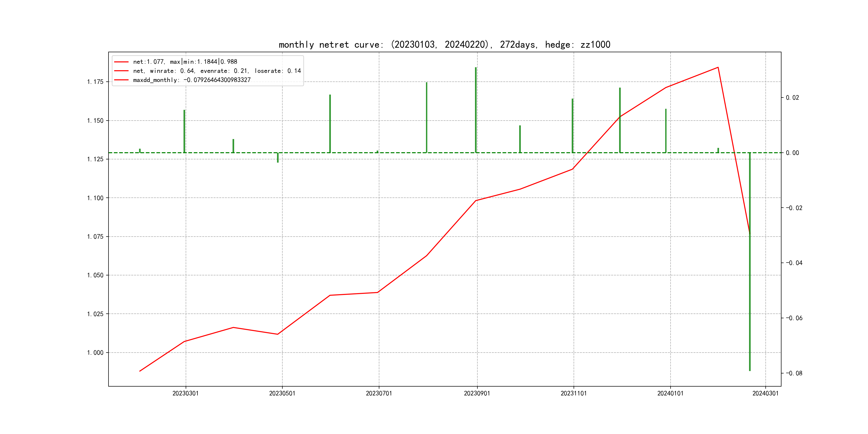Click the legend entry showing winrate 0.64

[217, 71]
